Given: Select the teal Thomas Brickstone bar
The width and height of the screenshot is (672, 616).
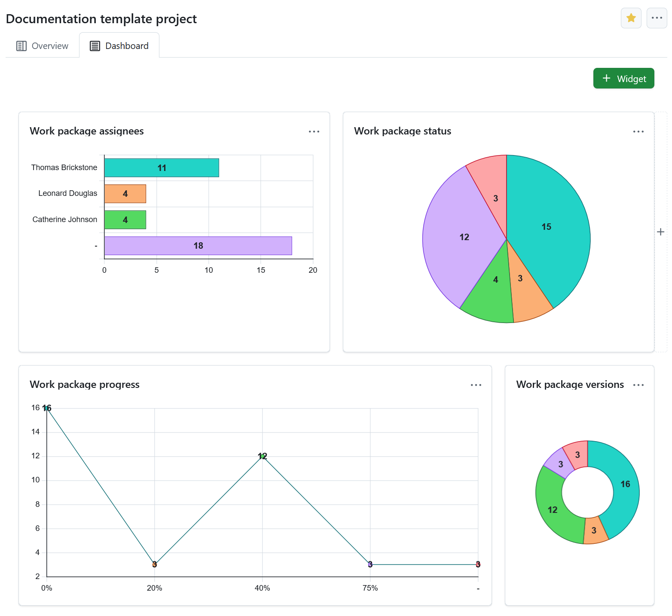Looking at the screenshot, I should click(161, 168).
